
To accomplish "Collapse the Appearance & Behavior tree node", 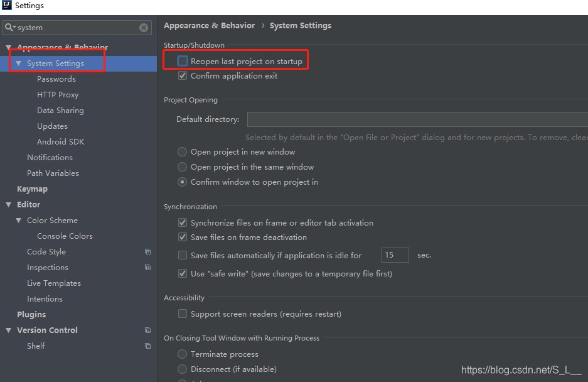I will 8,48.
